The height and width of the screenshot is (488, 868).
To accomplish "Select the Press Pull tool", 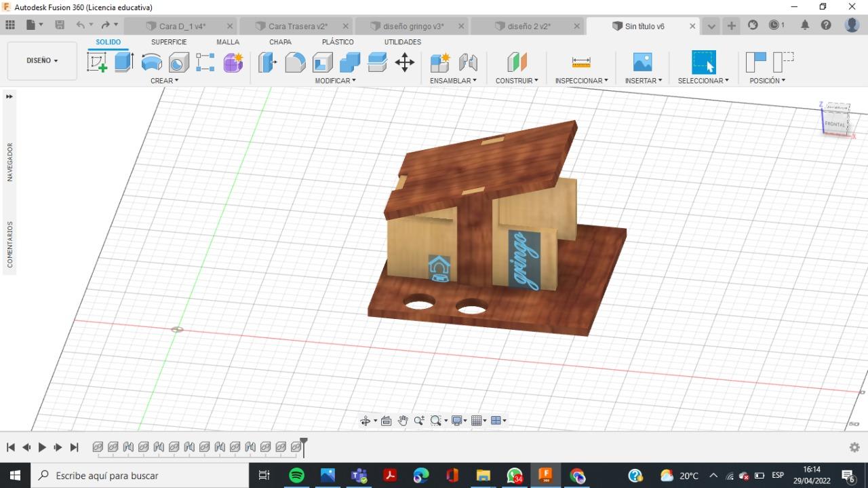I will click(267, 62).
